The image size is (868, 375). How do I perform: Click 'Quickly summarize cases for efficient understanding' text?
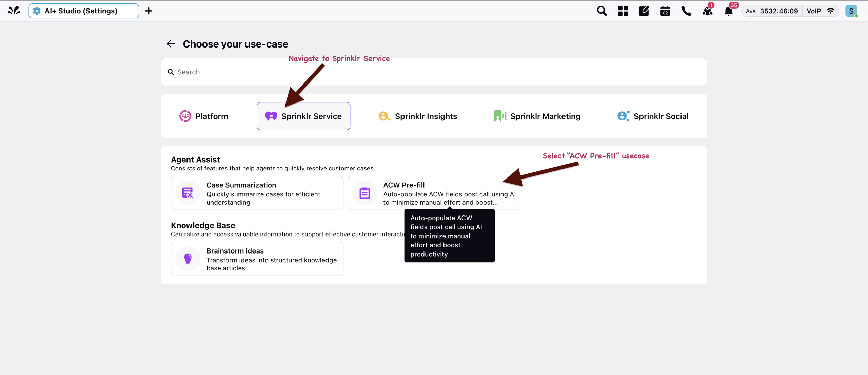click(x=263, y=198)
